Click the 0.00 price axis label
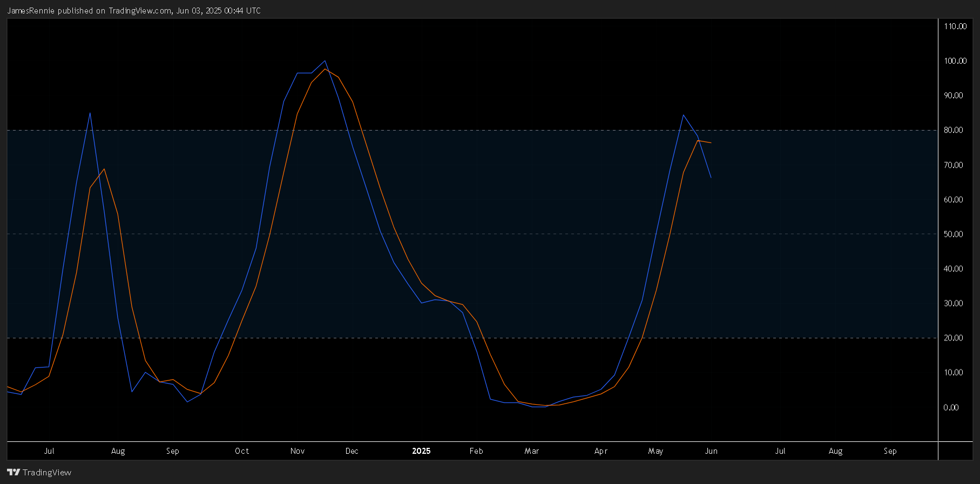Screen dimensions: 980x484 point(951,407)
